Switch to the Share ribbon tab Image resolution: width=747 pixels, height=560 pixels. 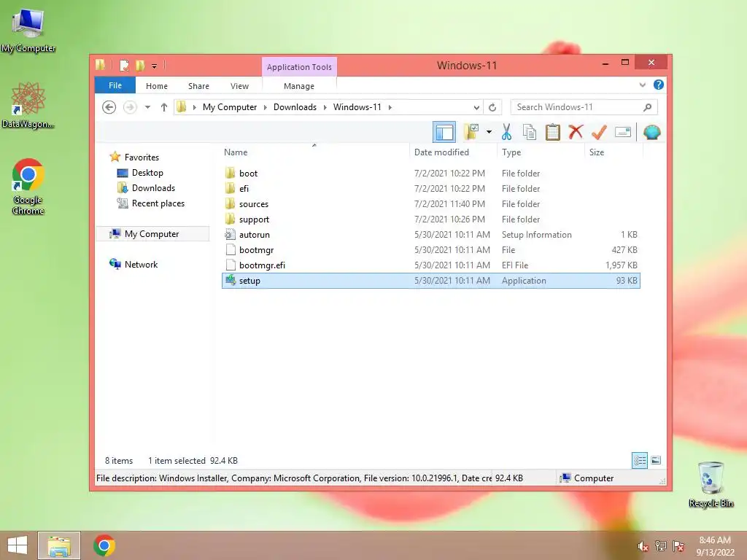pyautogui.click(x=198, y=86)
